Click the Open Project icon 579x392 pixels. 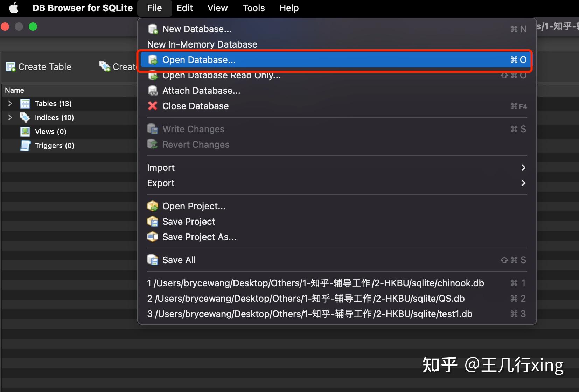(x=153, y=206)
